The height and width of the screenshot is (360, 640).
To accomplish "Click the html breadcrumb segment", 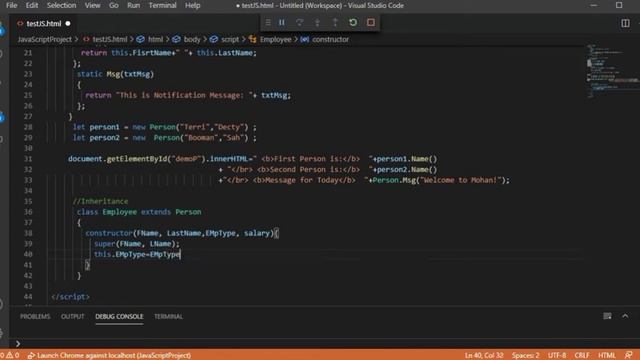I will coord(150,40).
